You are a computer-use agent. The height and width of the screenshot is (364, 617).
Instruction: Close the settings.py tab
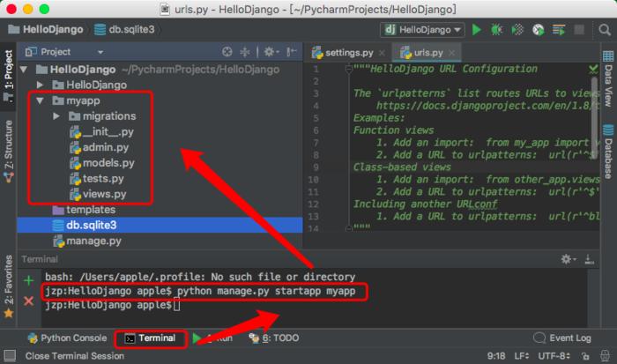382,52
